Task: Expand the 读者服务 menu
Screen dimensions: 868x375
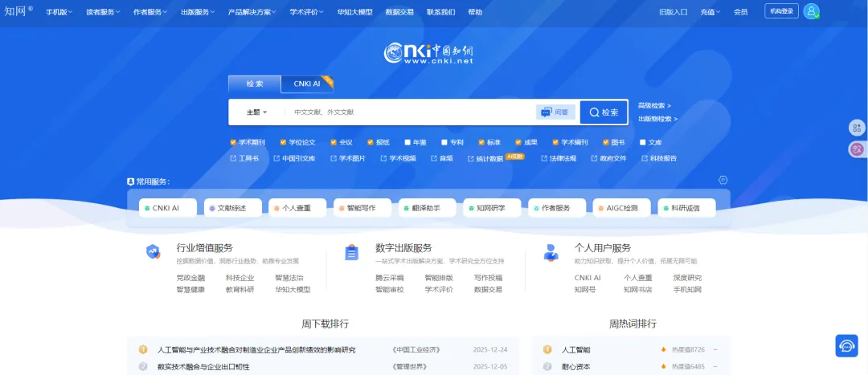Action: (x=103, y=11)
